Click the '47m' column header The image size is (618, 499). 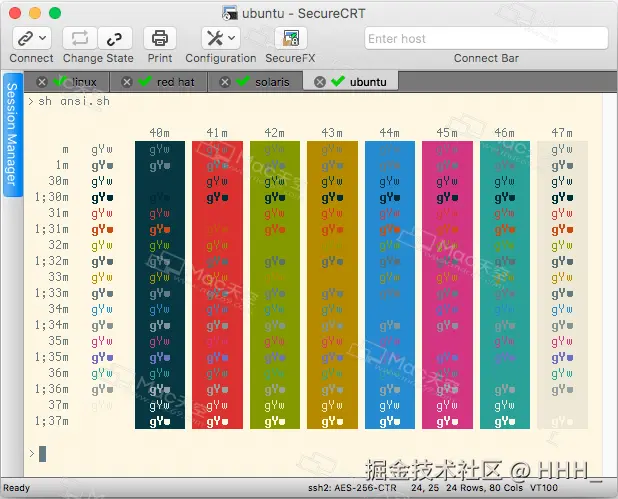click(x=562, y=133)
